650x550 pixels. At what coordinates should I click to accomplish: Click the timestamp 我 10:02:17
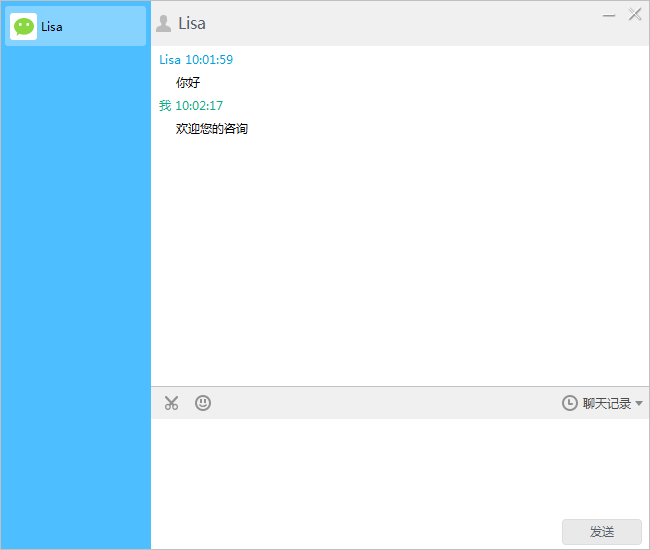191,106
